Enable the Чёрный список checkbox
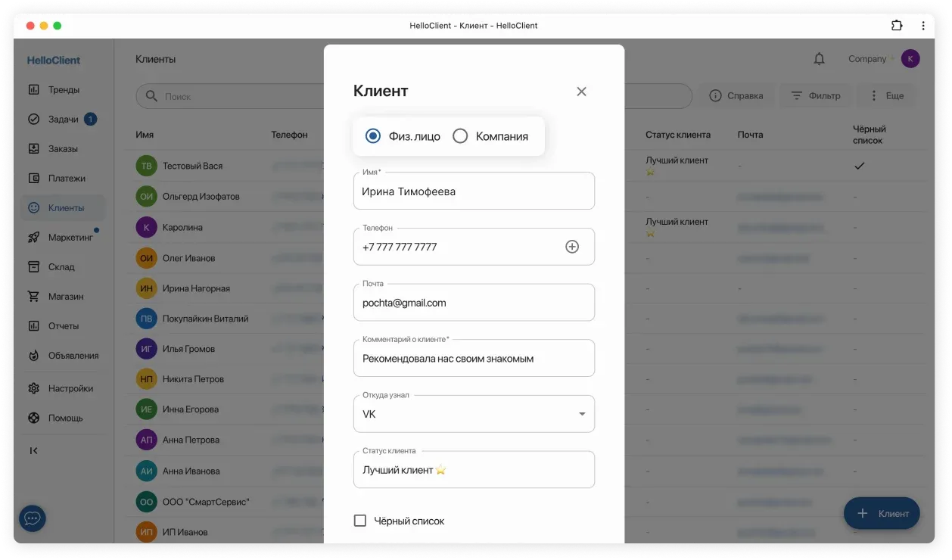Image resolution: width=952 pixels, height=560 pixels. click(x=360, y=521)
